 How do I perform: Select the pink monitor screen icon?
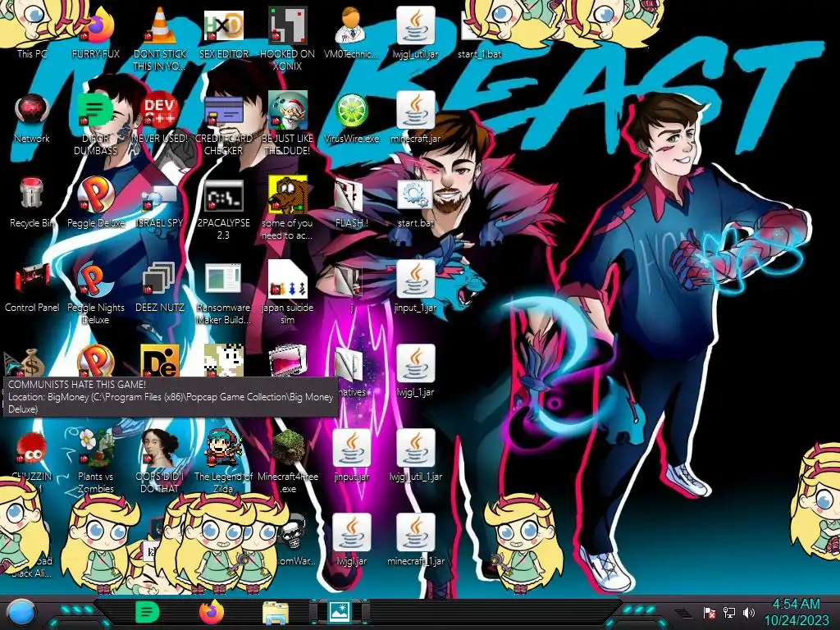287,361
